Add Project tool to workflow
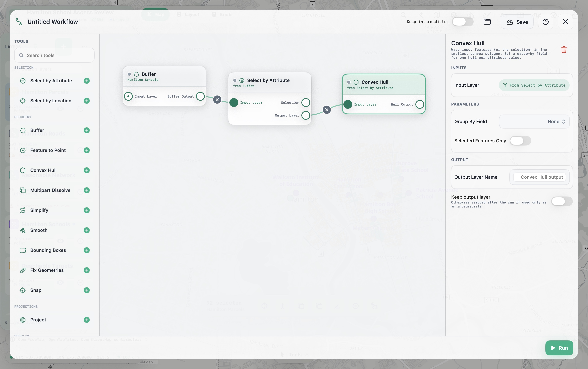588x369 pixels. click(87, 320)
